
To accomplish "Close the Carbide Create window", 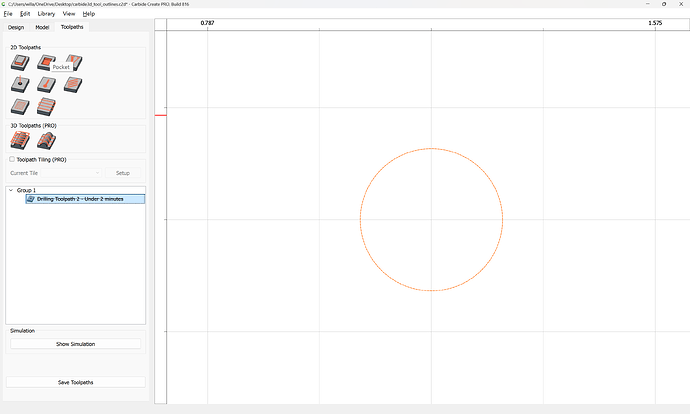I will pos(681,4).
